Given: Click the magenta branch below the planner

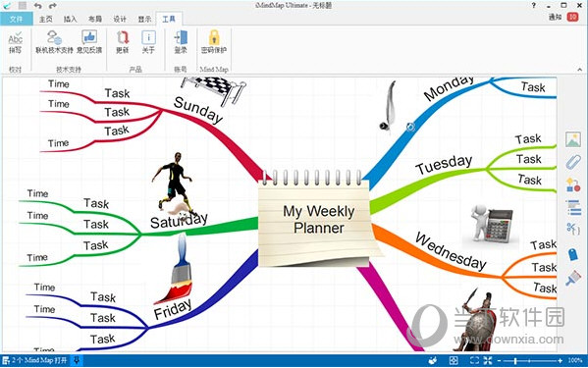Looking at the screenshot, I should coord(390,307).
